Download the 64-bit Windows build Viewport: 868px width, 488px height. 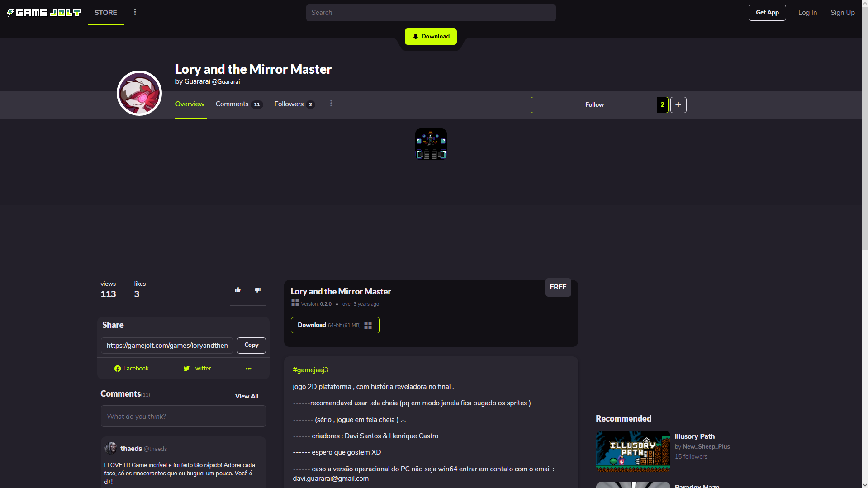[x=335, y=325]
